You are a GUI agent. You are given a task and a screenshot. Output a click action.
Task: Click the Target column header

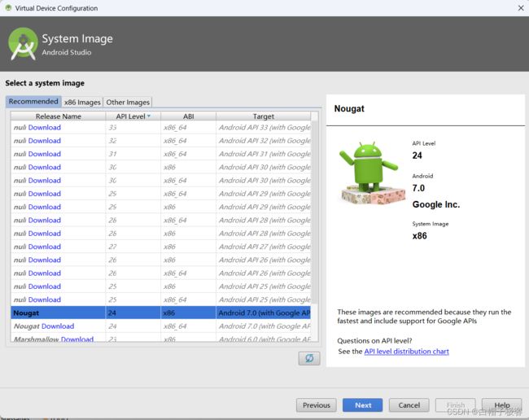263,116
